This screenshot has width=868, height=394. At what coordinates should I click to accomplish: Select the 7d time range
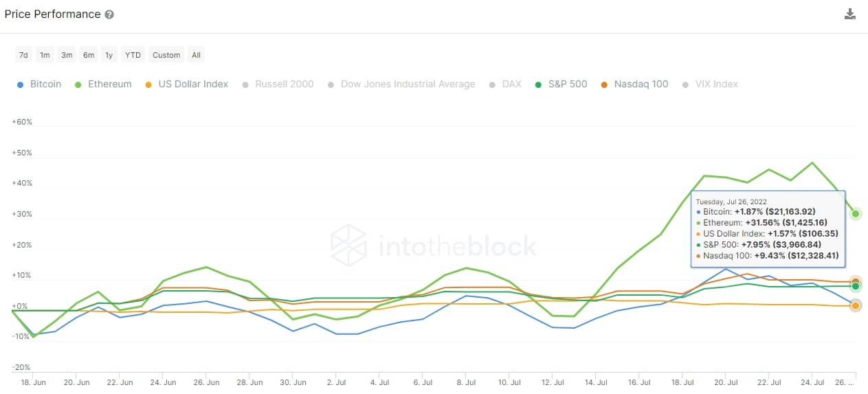(x=23, y=55)
